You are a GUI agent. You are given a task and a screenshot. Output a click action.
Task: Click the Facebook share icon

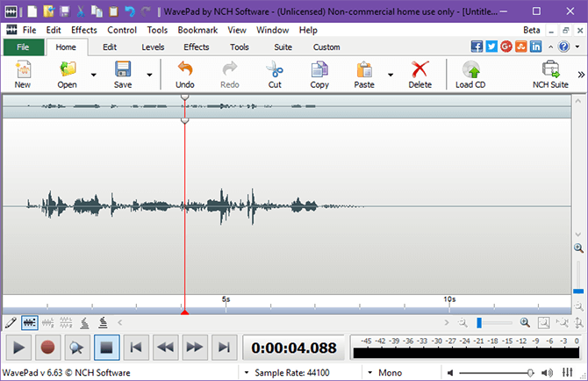pos(477,47)
